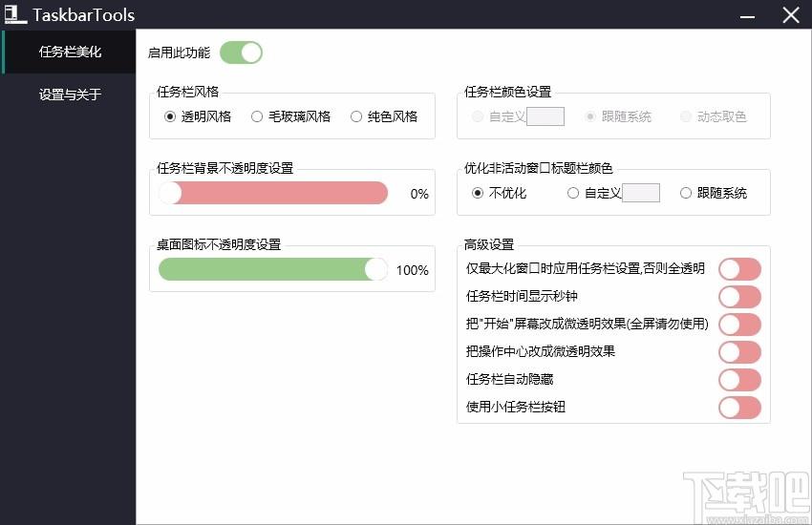
Task: Switch to the 设置与关于 sidebar tab
Action: tap(69, 94)
